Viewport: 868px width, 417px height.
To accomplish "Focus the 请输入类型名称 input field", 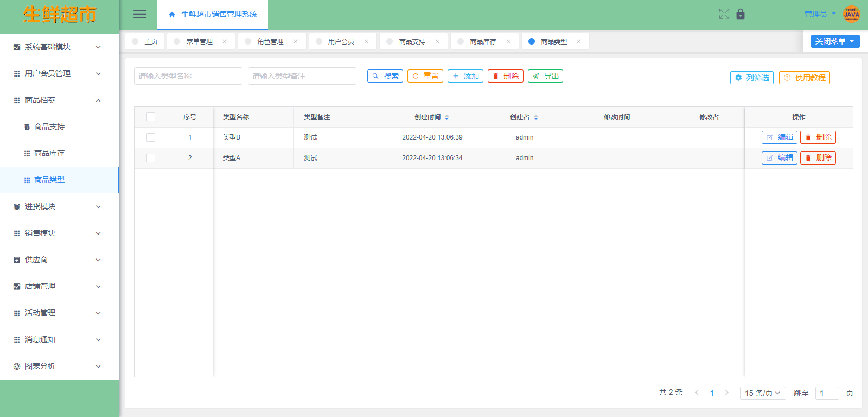I will (188, 76).
